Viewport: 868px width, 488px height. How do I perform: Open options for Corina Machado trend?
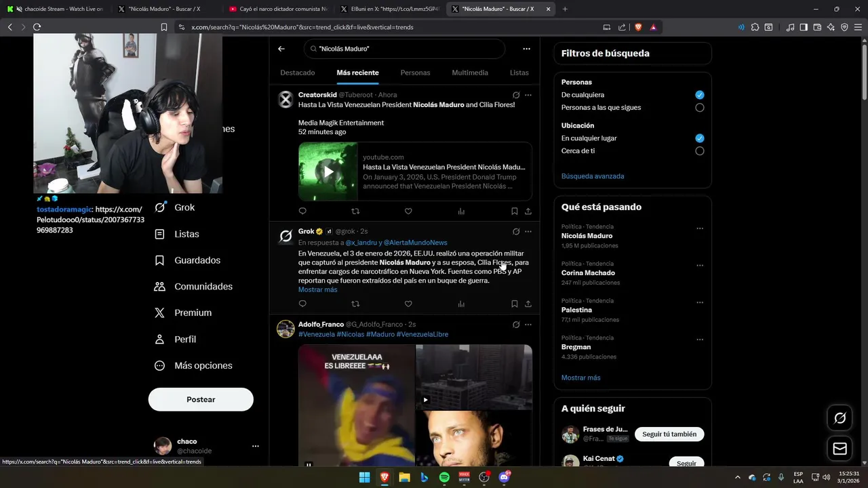[x=700, y=266]
